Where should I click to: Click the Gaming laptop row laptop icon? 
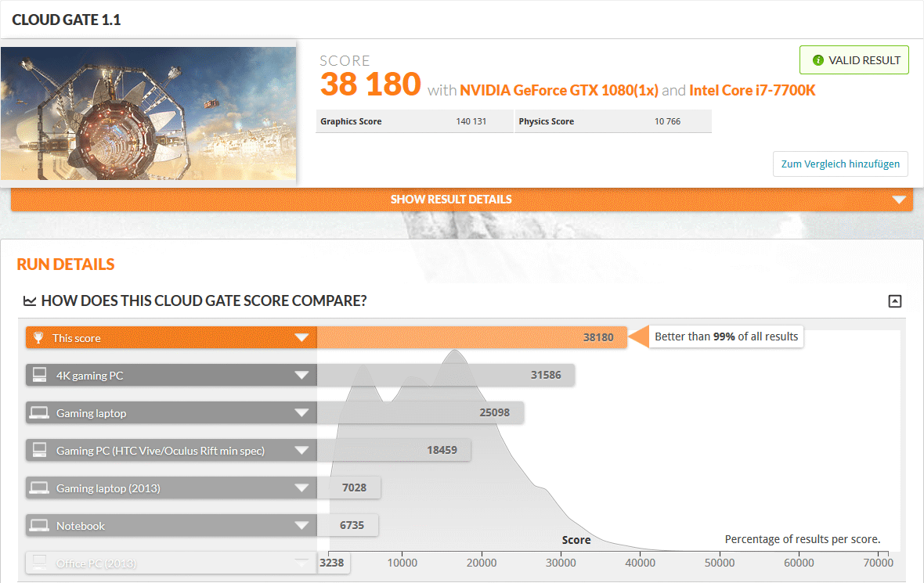[x=38, y=413]
